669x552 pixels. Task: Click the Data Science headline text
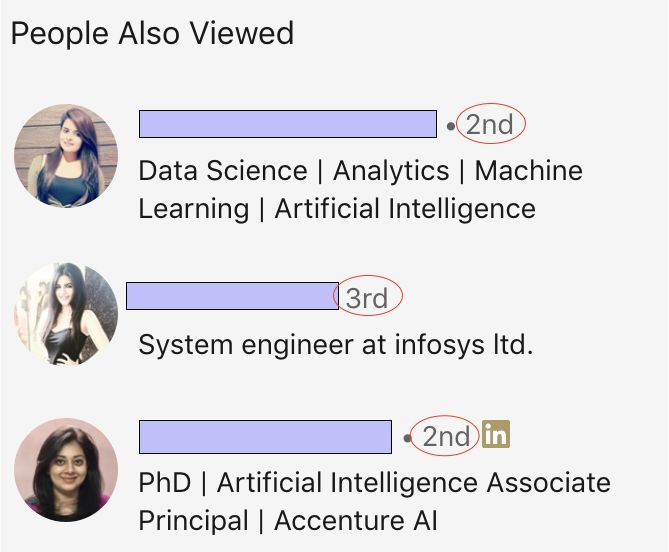tap(361, 189)
